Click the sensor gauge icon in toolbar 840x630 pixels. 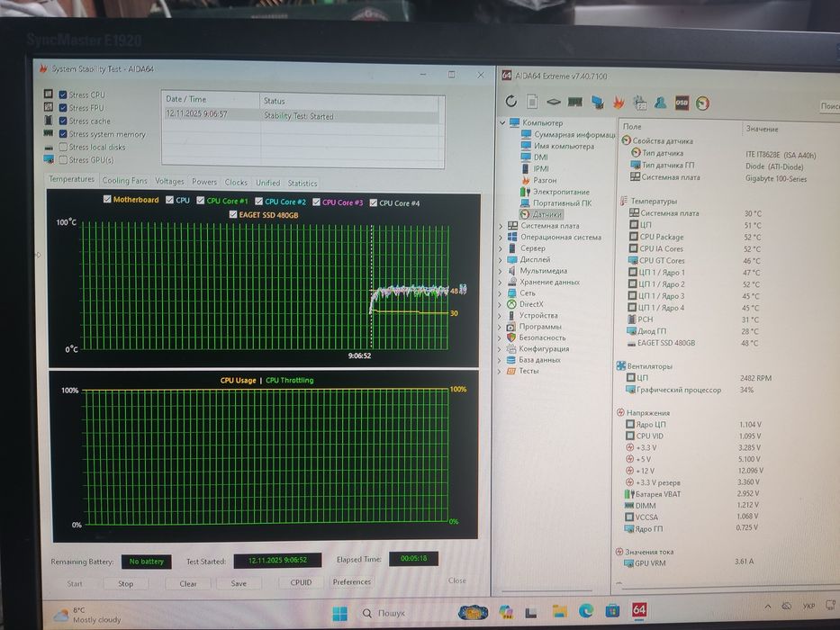(702, 103)
